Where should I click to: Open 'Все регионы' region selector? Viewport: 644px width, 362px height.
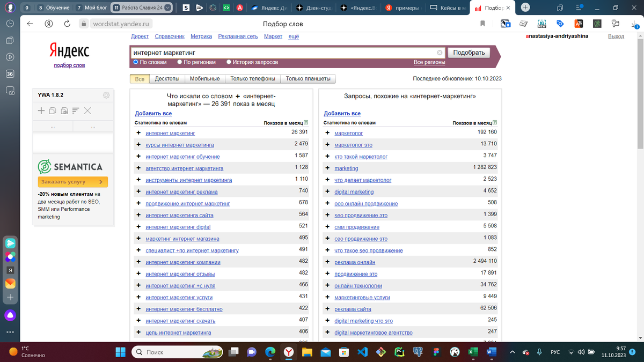click(429, 62)
